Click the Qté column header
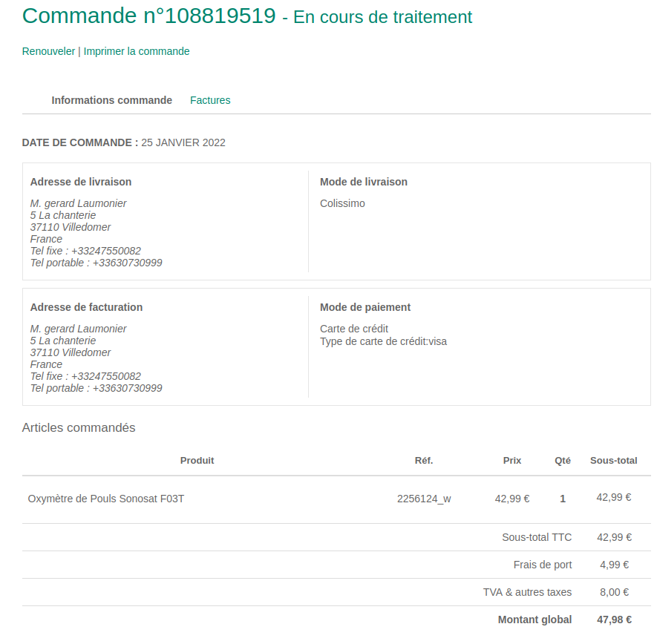 pos(563,461)
